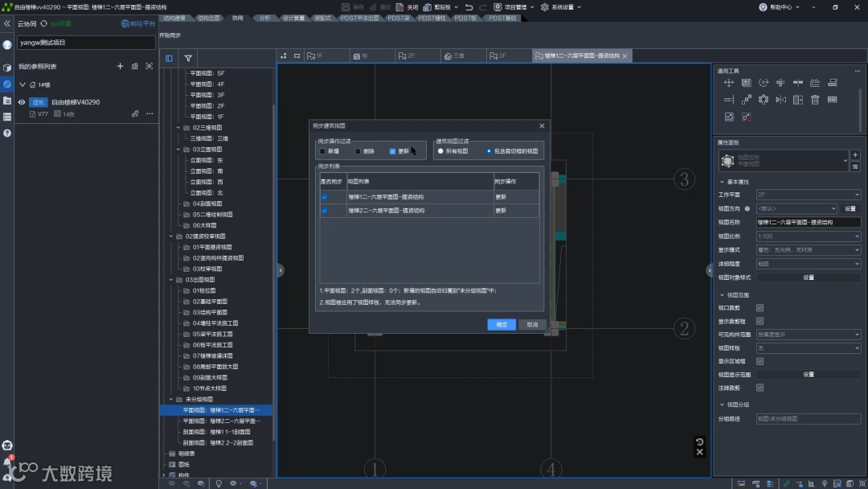This screenshot has width=868, height=489.
Task: Click the view rotate icon on canvas
Action: (700, 442)
